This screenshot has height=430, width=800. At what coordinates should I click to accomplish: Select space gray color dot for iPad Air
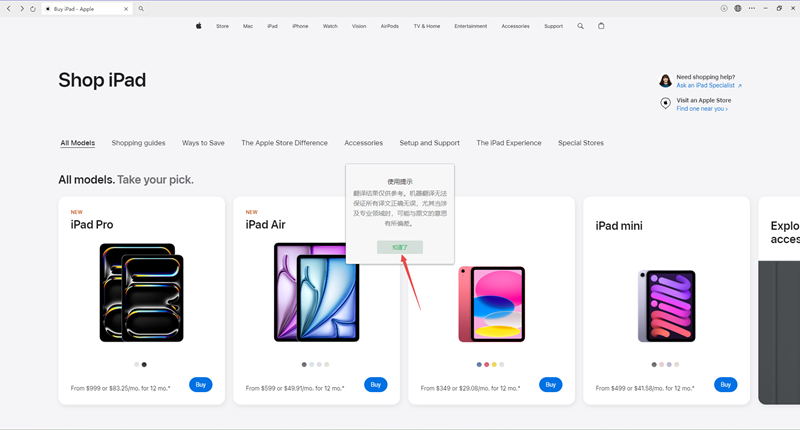coord(304,365)
